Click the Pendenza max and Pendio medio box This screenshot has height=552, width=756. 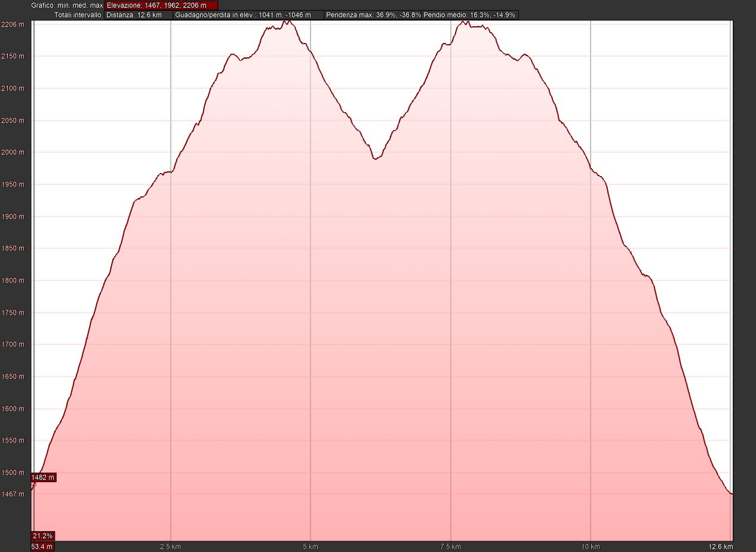pyautogui.click(x=421, y=15)
